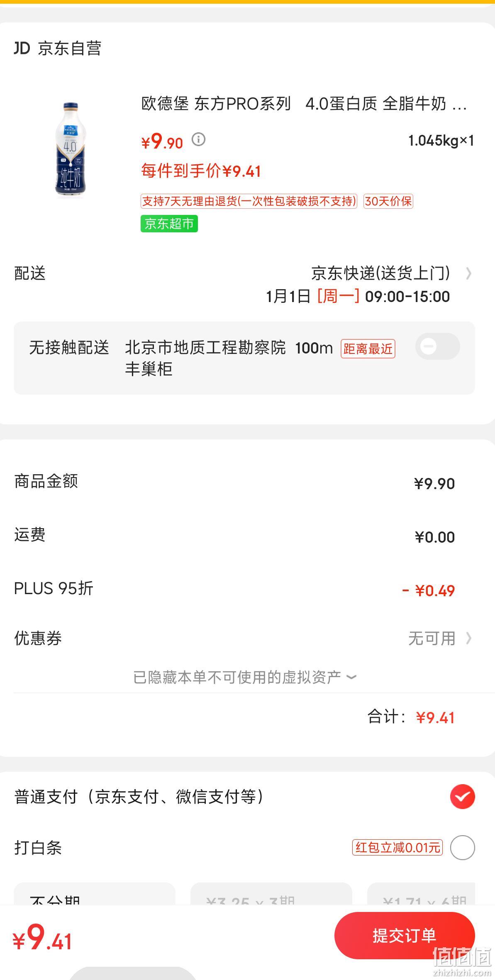Tap the 距离最近 label badge

[368, 349]
